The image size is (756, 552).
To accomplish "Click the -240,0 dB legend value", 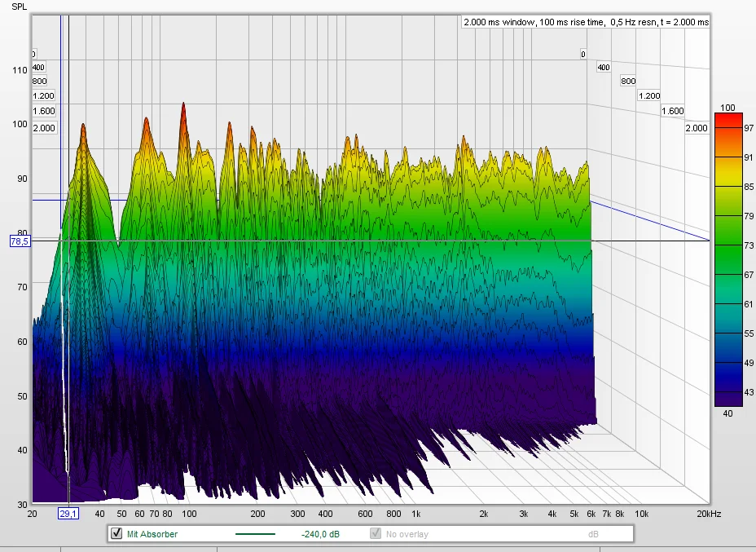I will (x=320, y=534).
